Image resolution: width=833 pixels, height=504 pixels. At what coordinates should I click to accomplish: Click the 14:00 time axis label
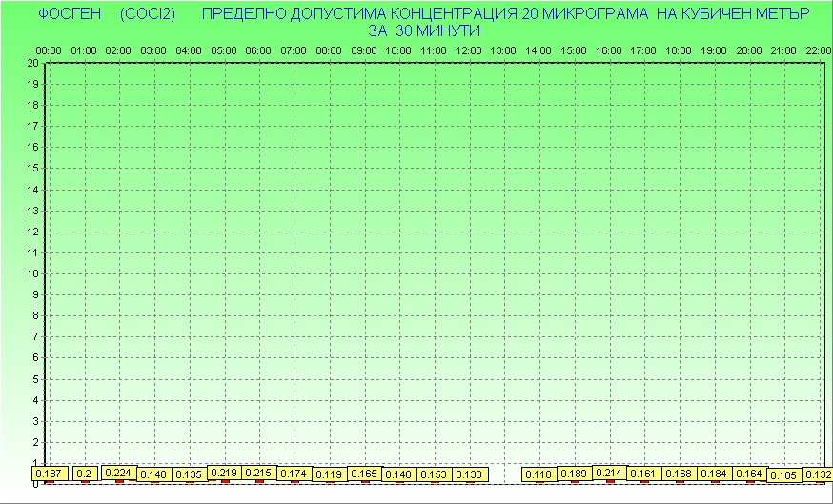[x=538, y=51]
